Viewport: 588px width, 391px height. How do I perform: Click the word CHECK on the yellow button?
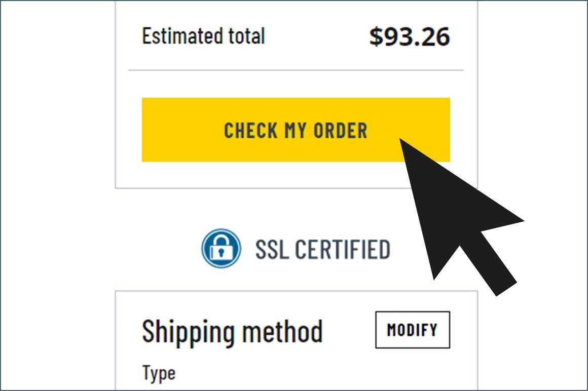click(x=250, y=131)
